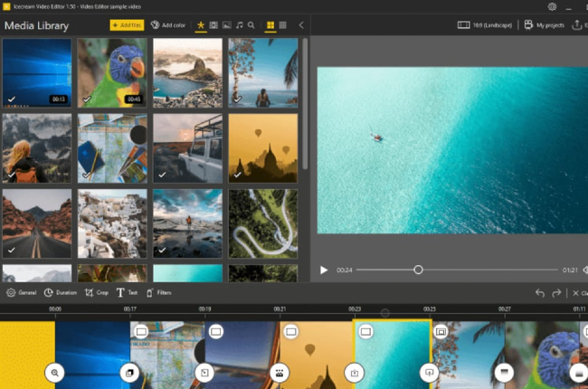Image resolution: width=588 pixels, height=389 pixels.
Task: Show favorites with the star filter
Action: pyautogui.click(x=201, y=25)
